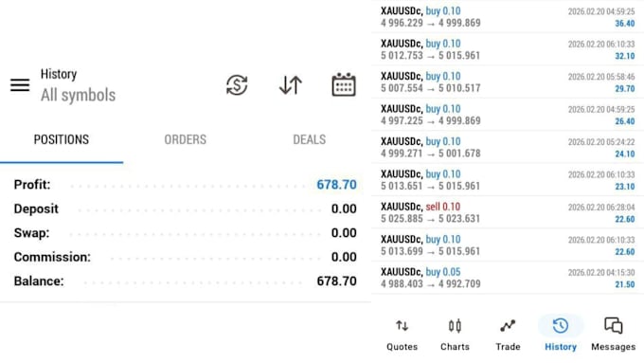Tap the 678.70 profit value
Image resolution: width=644 pixels, height=363 pixels.
coord(336,185)
